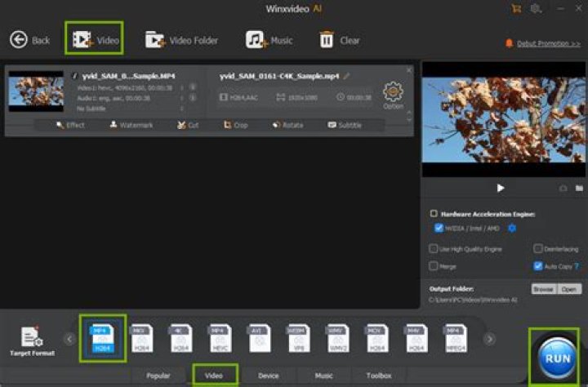Switch to the Toolbox tab

[379, 376]
